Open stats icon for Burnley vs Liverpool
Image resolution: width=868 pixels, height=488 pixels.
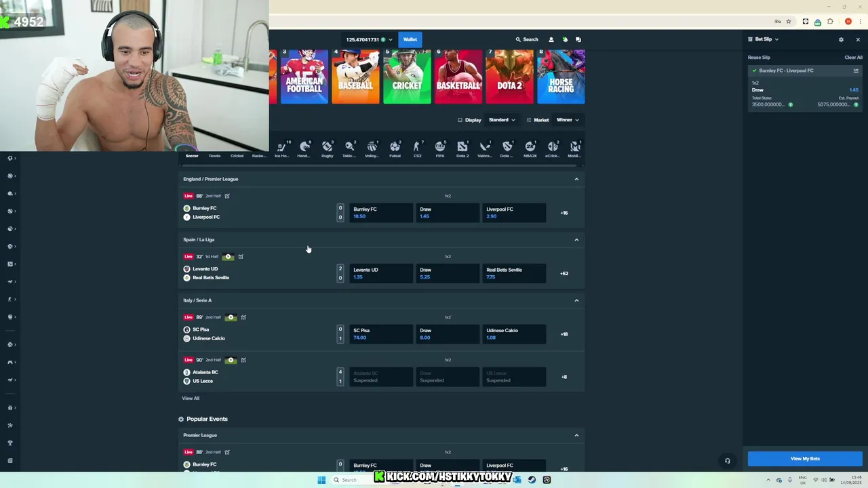tap(227, 196)
